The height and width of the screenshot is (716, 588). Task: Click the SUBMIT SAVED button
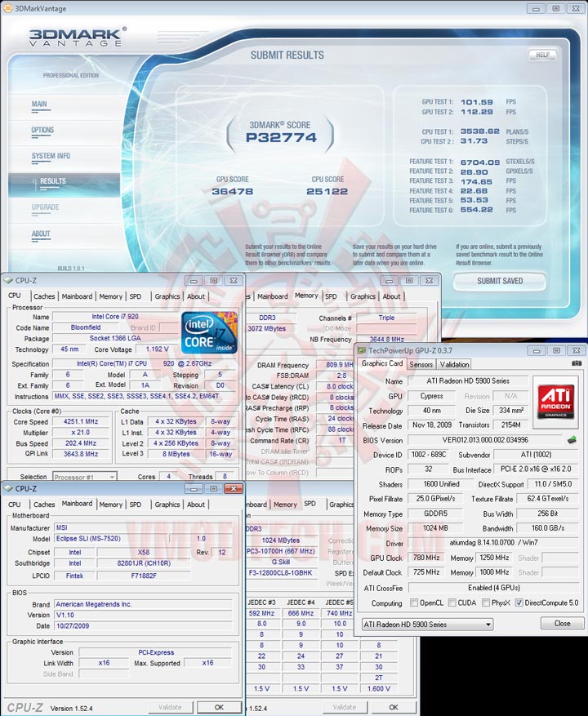pyautogui.click(x=500, y=282)
